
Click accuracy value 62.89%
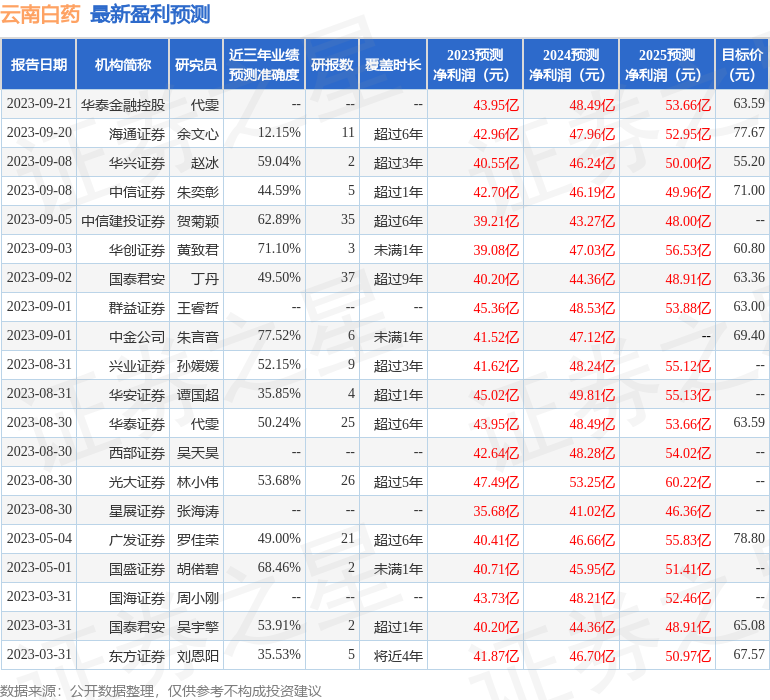pos(279,220)
